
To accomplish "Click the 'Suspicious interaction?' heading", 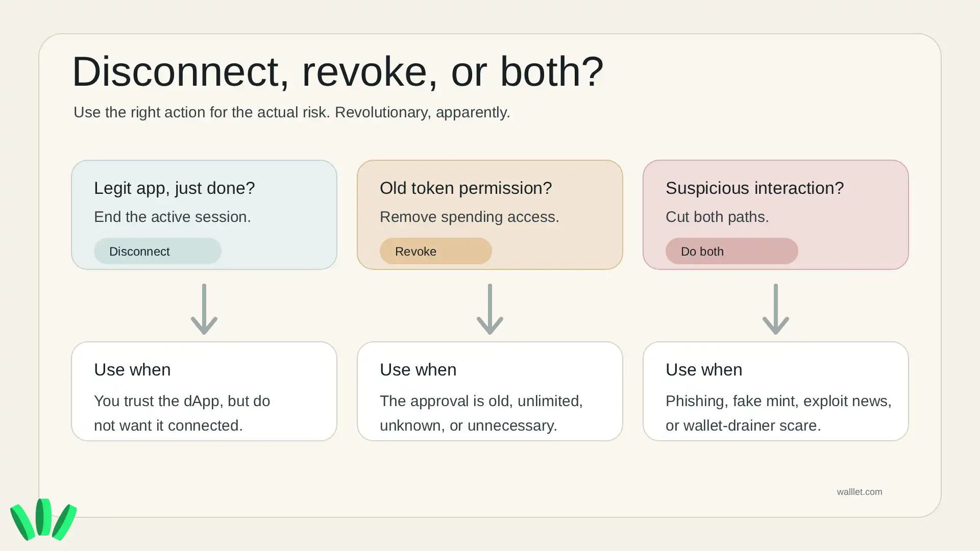I will click(754, 188).
